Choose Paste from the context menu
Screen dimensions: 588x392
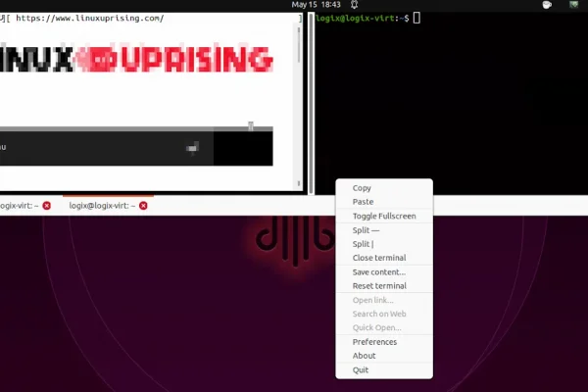(384, 202)
